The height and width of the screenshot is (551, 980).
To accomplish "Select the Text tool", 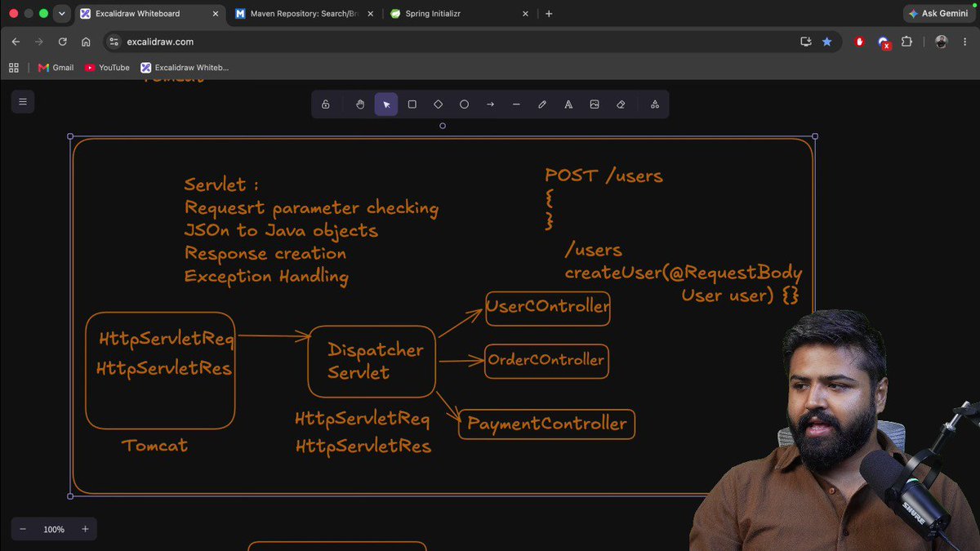I will tap(568, 104).
